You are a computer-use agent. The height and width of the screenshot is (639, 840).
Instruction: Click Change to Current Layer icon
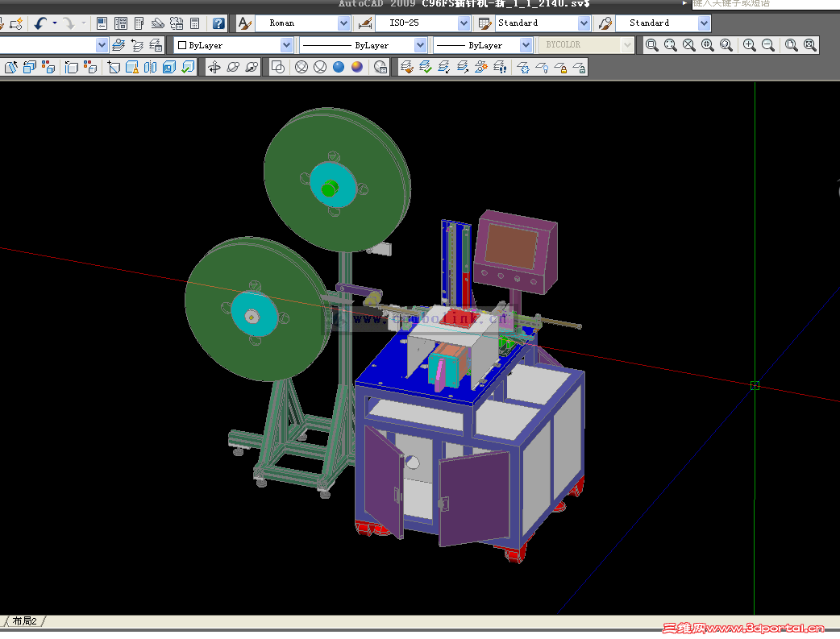[426, 67]
